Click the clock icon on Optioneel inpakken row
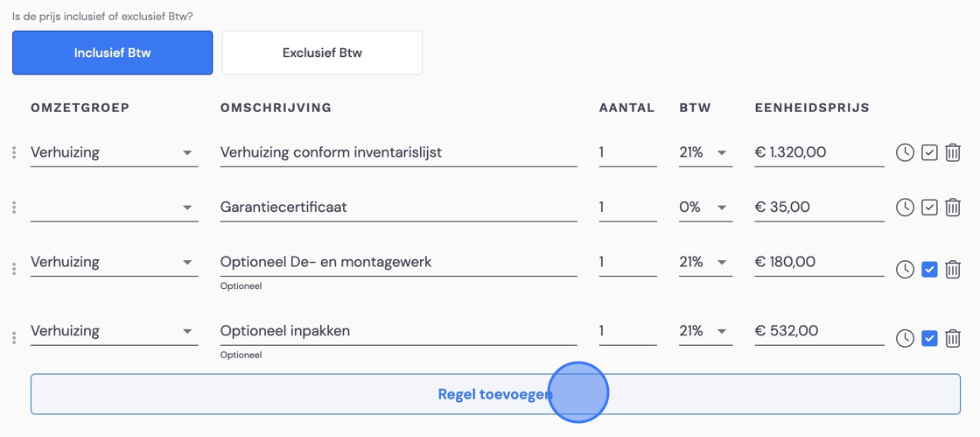Image resolution: width=980 pixels, height=437 pixels. pos(905,338)
